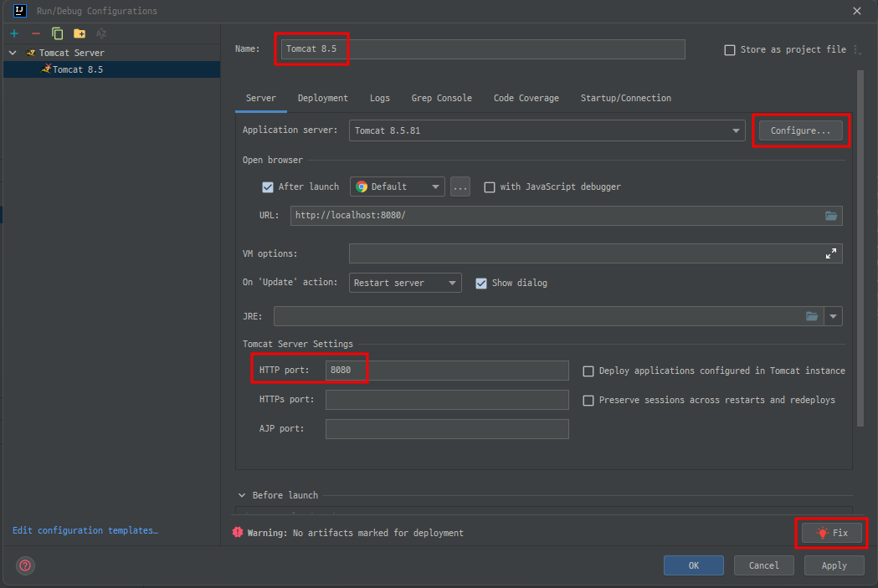
Task: Click the vertical scrollbar of settings panel
Action: tap(860, 249)
